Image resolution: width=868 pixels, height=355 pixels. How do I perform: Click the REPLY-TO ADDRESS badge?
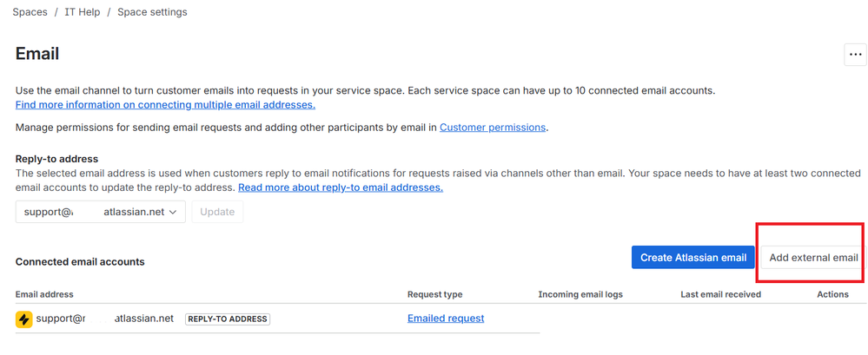228,319
